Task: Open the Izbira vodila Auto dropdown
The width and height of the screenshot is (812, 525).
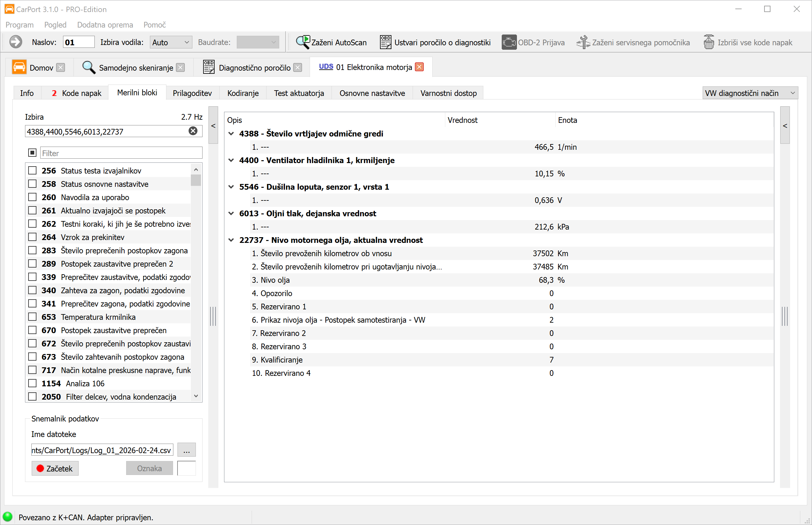Action: (x=171, y=42)
